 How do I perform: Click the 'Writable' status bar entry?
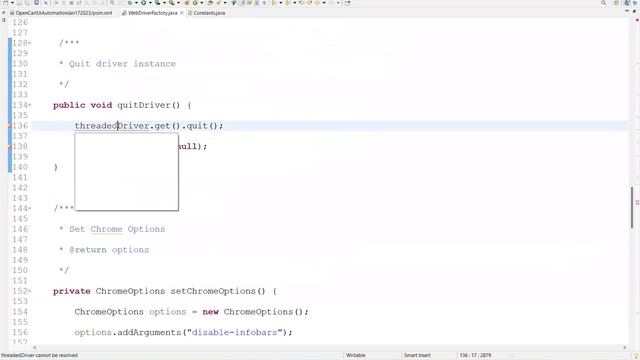(x=356, y=355)
